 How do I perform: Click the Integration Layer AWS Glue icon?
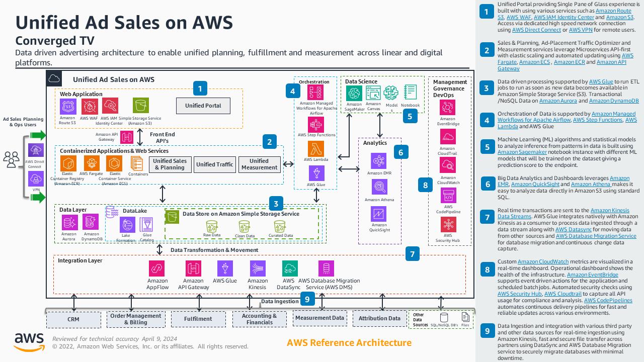225,268
